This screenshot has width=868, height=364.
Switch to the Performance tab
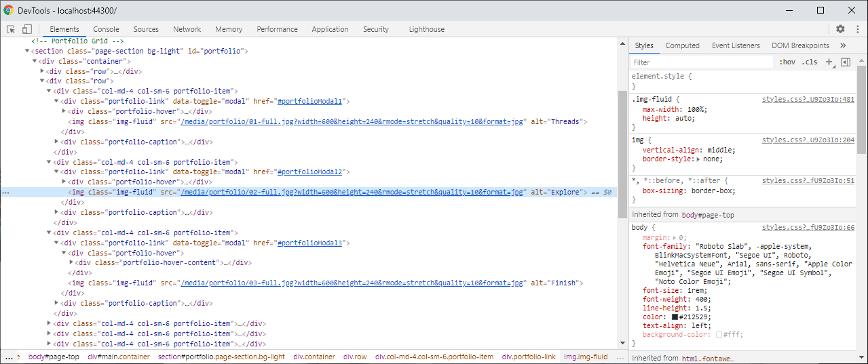click(x=277, y=29)
